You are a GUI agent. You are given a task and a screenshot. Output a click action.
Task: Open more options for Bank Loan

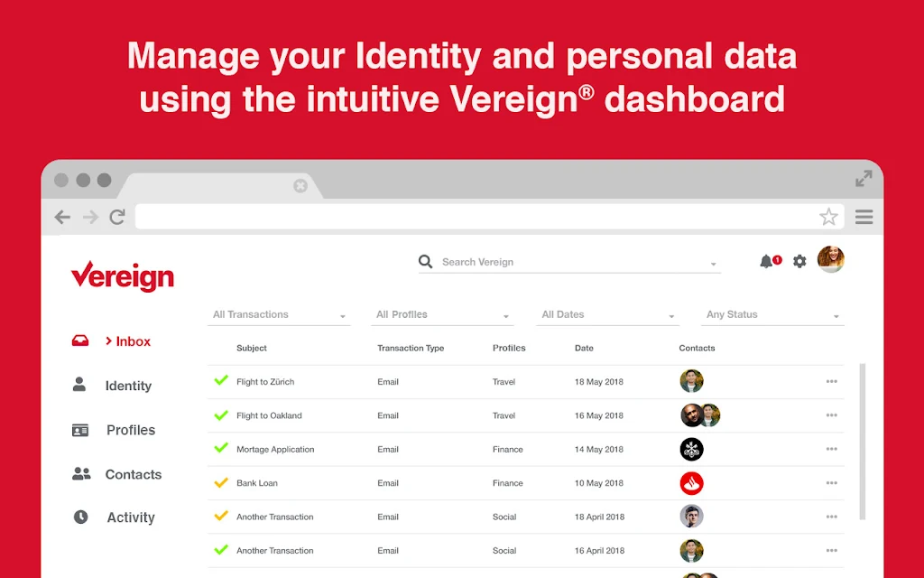[x=831, y=483]
